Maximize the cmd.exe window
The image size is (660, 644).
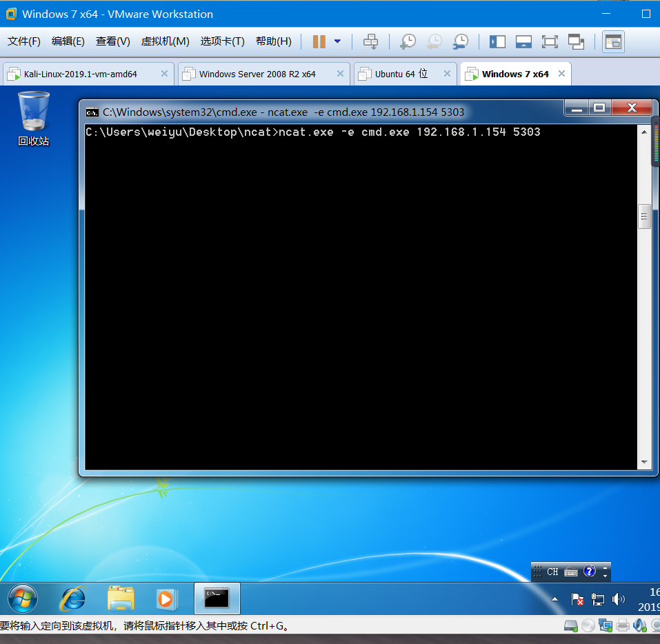599,108
